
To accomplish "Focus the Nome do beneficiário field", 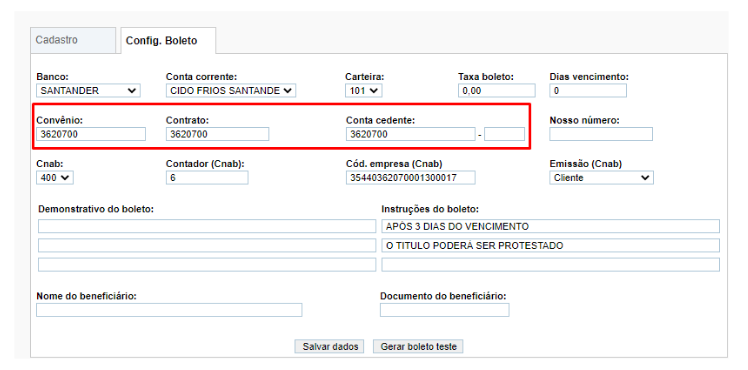I will tap(169, 310).
